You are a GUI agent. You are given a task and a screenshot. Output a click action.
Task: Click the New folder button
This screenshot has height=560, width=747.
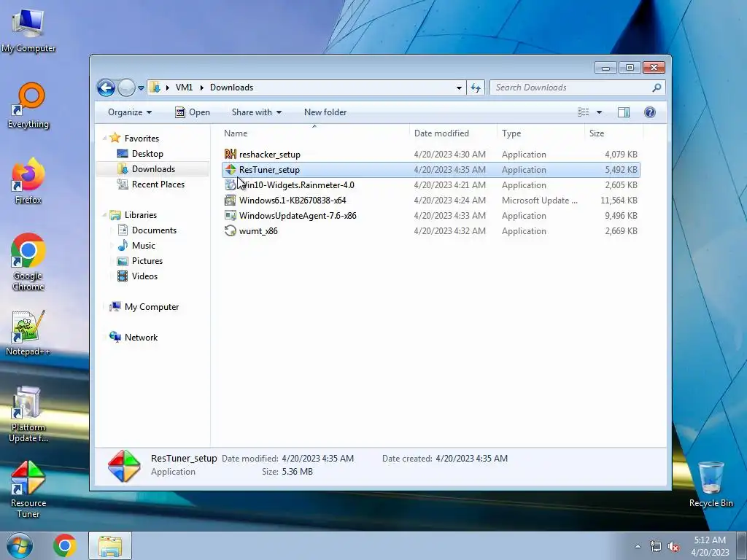tap(325, 112)
